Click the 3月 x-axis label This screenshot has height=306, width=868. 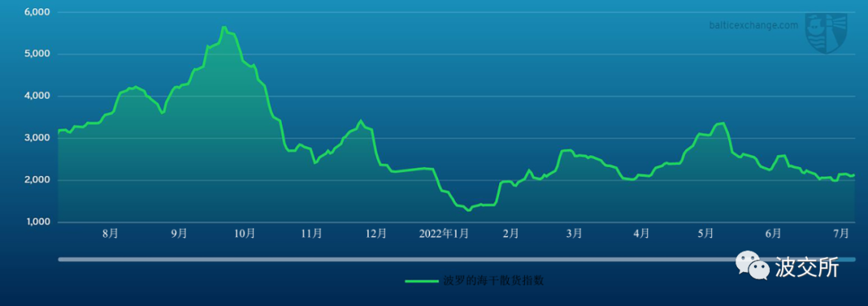tap(574, 234)
